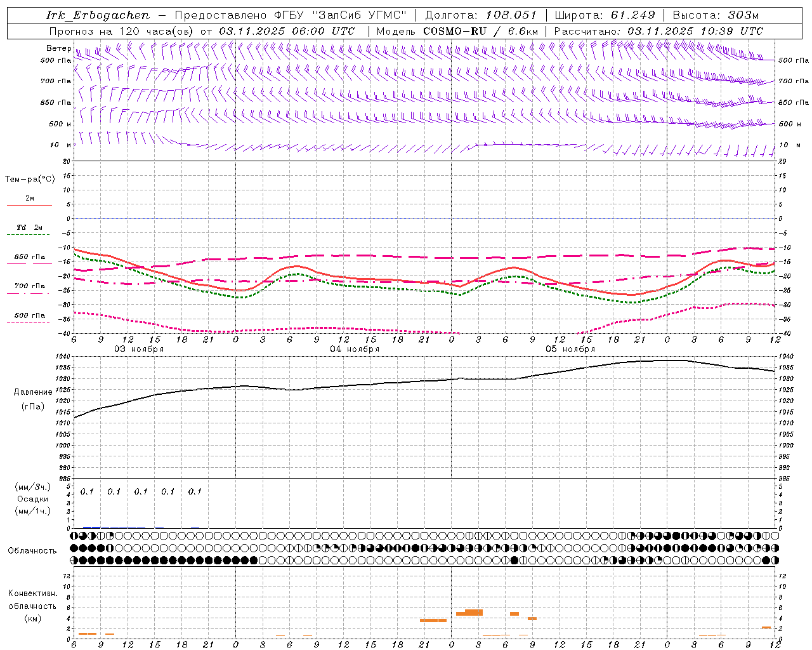Select the Осадки section label

tap(32, 499)
